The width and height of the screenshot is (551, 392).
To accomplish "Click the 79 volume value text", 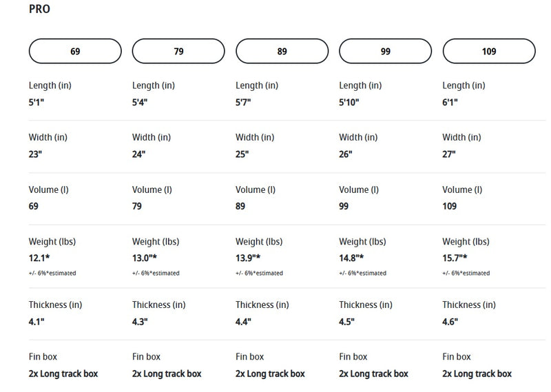I will (x=138, y=206).
